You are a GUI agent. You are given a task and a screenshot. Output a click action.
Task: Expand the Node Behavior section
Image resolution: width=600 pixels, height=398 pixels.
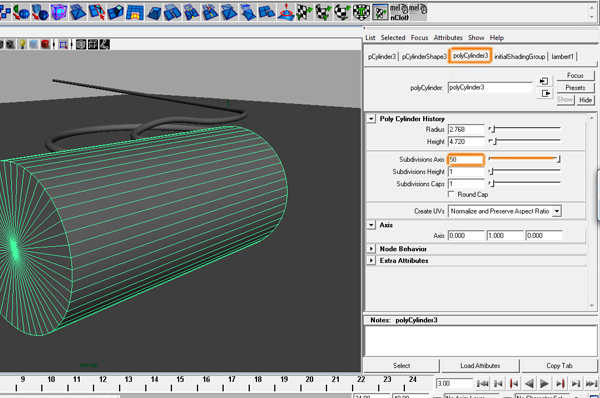[371, 249]
